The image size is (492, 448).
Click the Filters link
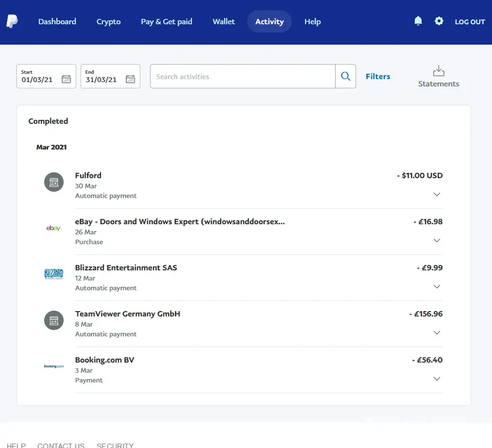tap(378, 76)
